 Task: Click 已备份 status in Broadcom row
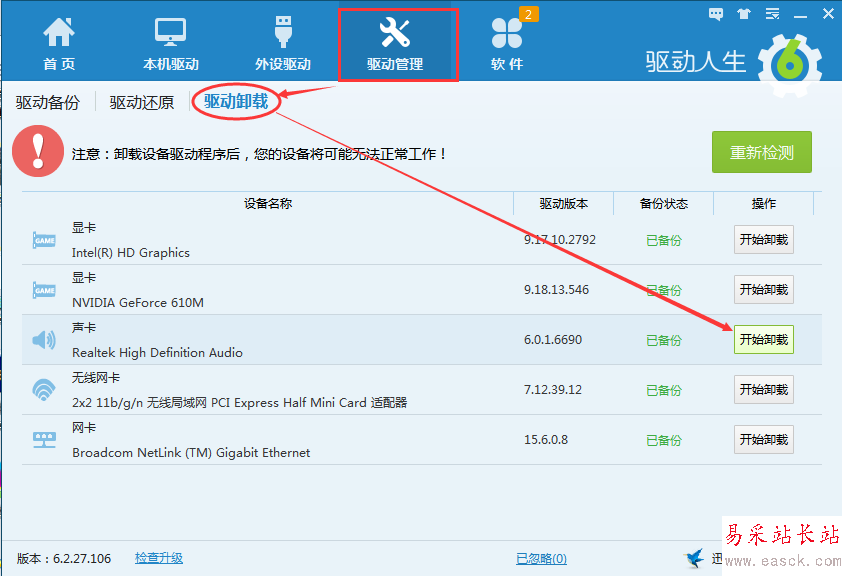[664, 440]
